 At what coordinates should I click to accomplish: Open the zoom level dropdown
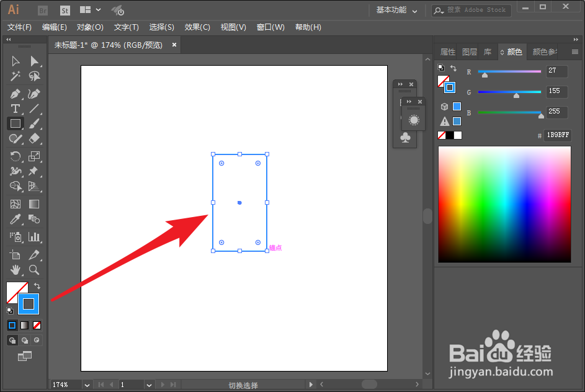pyautogui.click(x=87, y=385)
